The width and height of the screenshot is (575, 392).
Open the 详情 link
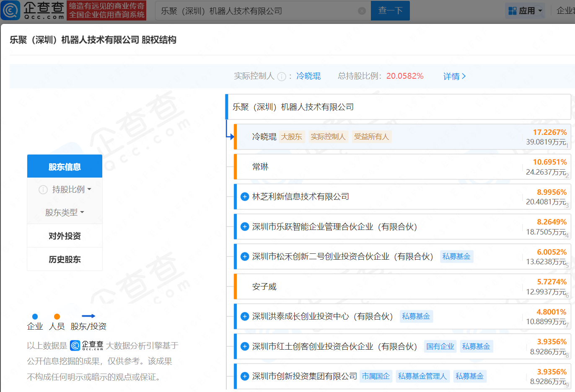coord(455,76)
